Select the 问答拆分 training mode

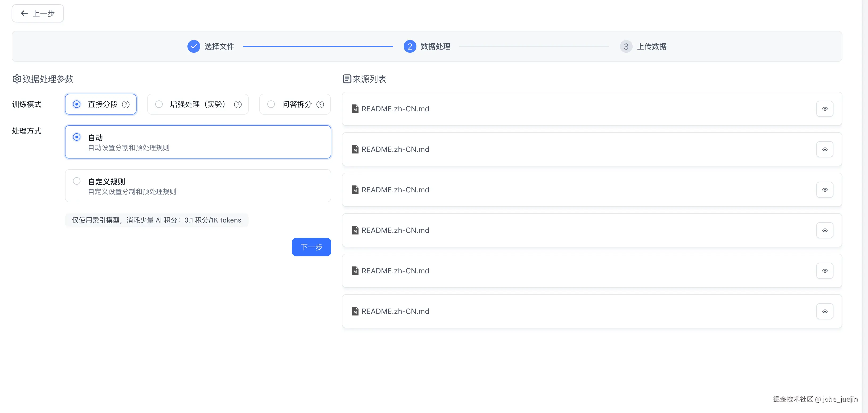click(x=271, y=104)
